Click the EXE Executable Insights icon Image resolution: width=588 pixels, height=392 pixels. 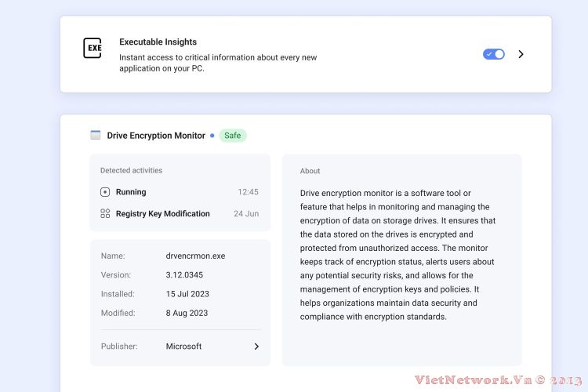(93, 48)
